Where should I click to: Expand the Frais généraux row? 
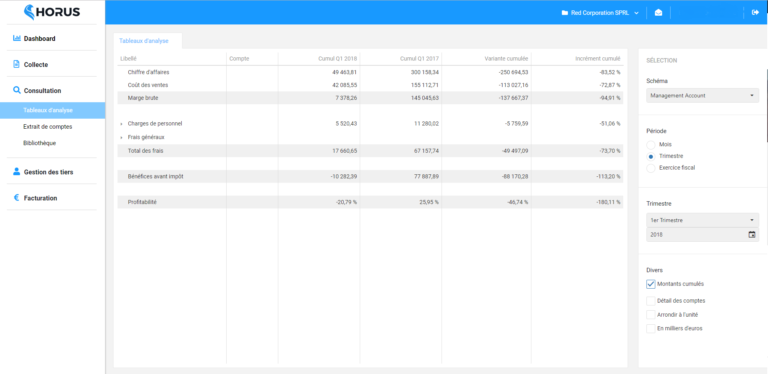[x=121, y=138]
